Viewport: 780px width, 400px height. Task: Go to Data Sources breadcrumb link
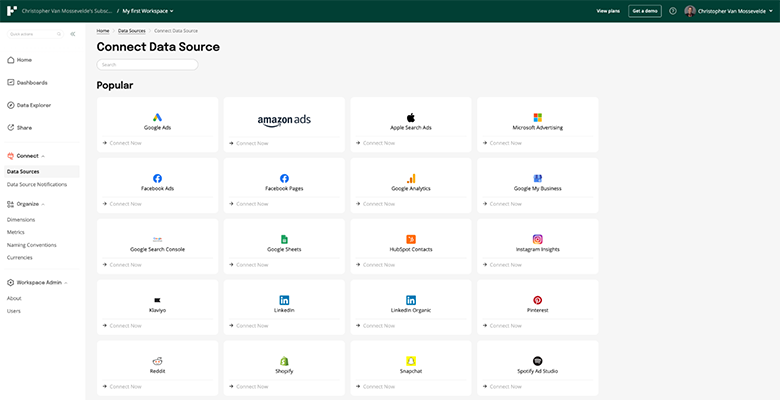[x=132, y=31]
